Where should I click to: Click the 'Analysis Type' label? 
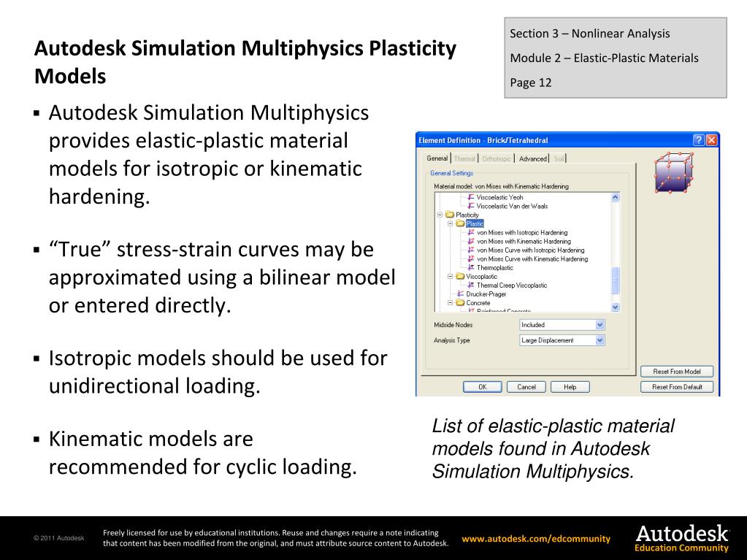pos(451,340)
